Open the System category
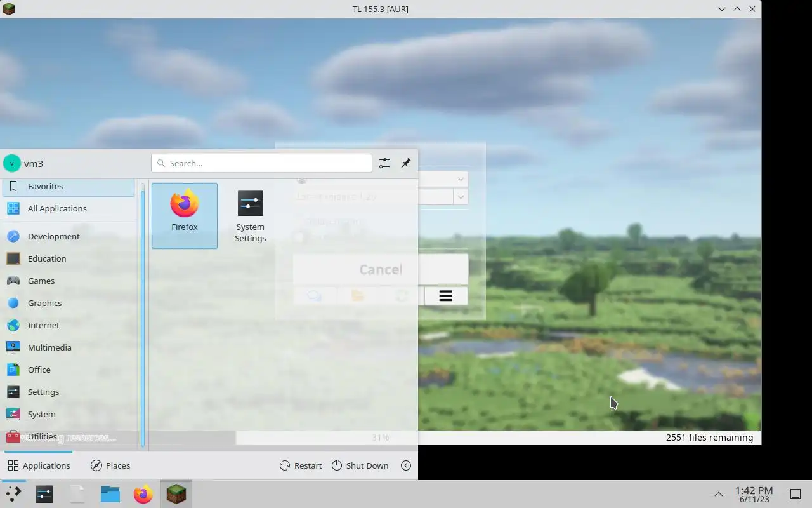812x508 pixels. (x=69, y=414)
